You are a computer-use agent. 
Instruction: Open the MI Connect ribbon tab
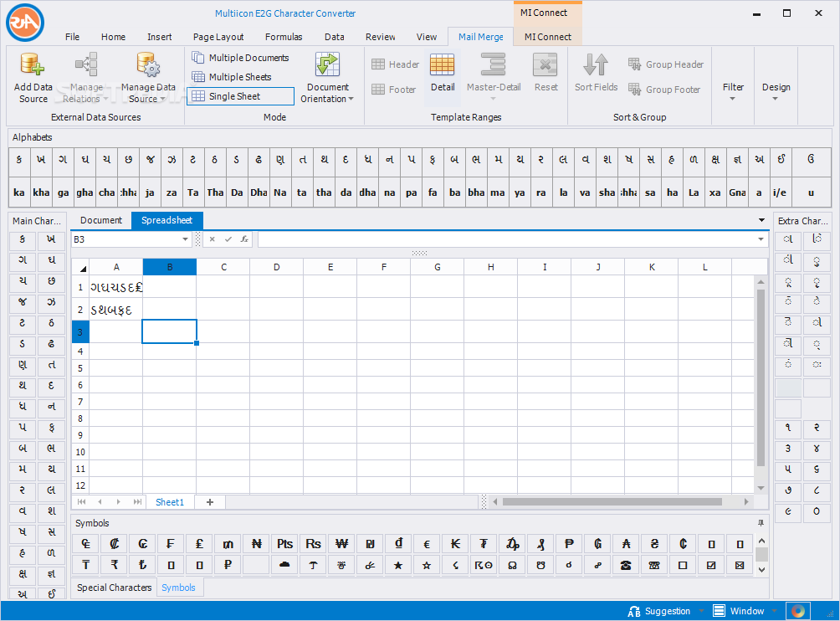pos(547,37)
